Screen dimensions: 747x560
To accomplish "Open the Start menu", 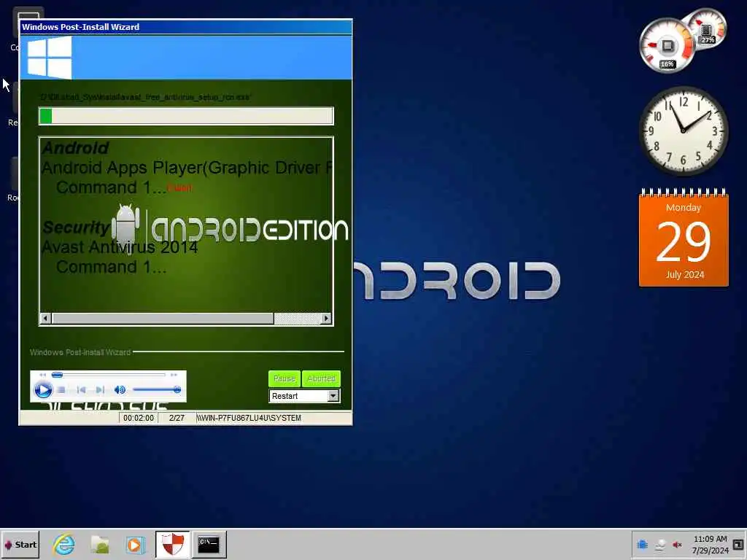I will pos(20,545).
